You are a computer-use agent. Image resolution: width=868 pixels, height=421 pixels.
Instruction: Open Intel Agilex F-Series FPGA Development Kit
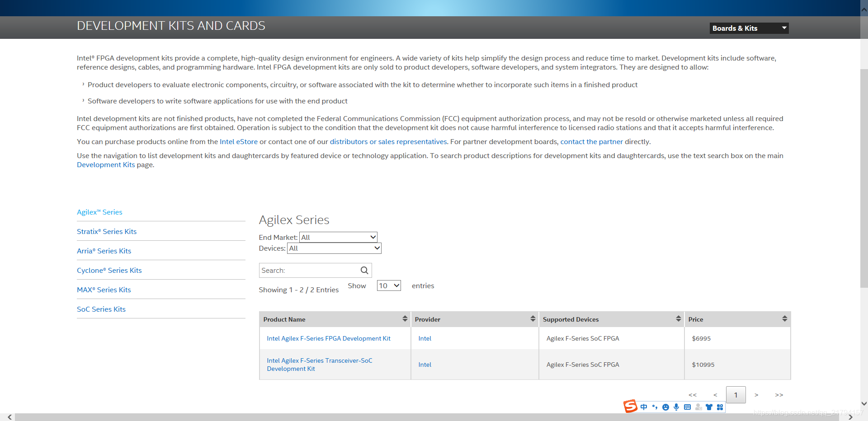(329, 338)
